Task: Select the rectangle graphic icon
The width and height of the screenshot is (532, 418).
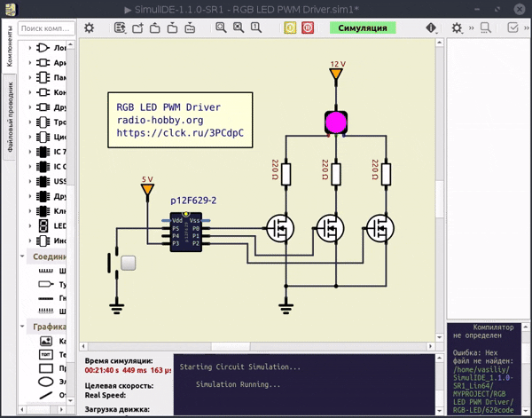Action: tap(46, 368)
